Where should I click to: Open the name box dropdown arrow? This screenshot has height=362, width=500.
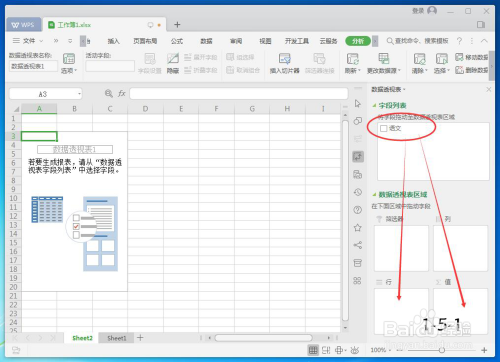pyautogui.click(x=79, y=94)
